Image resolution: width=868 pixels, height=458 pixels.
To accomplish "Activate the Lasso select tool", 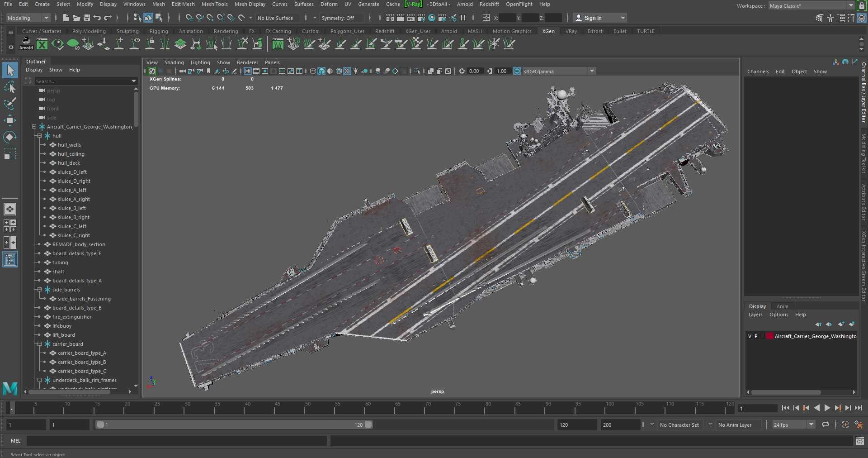I will tap(10, 87).
